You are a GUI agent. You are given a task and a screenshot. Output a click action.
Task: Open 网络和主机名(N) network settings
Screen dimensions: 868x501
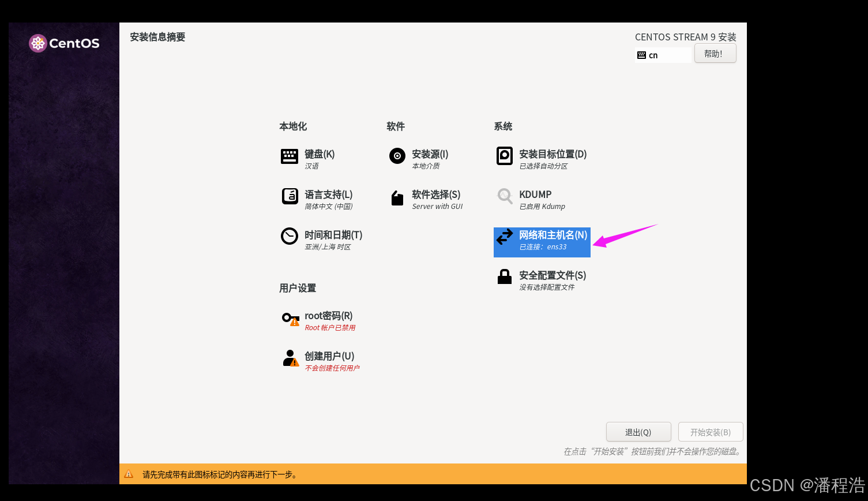pos(542,242)
